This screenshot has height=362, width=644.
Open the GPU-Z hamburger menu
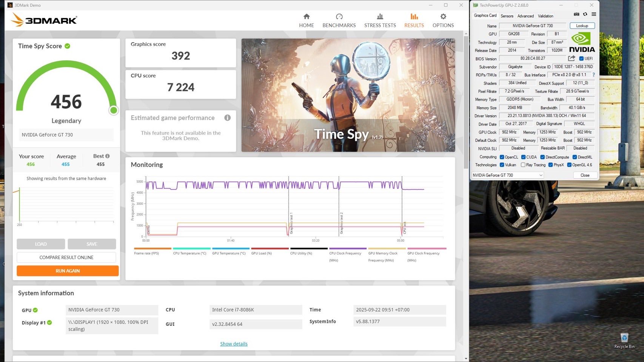pos(594,14)
